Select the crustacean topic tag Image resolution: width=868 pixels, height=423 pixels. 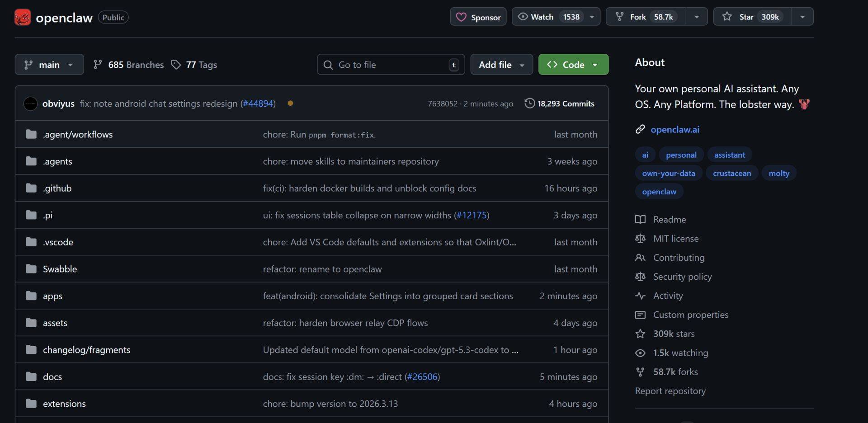click(731, 174)
